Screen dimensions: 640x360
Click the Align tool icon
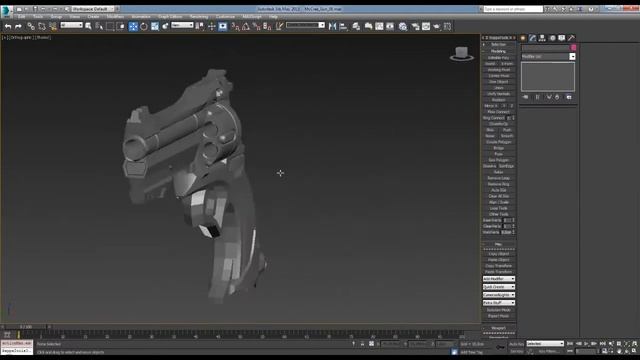[x=344, y=27]
